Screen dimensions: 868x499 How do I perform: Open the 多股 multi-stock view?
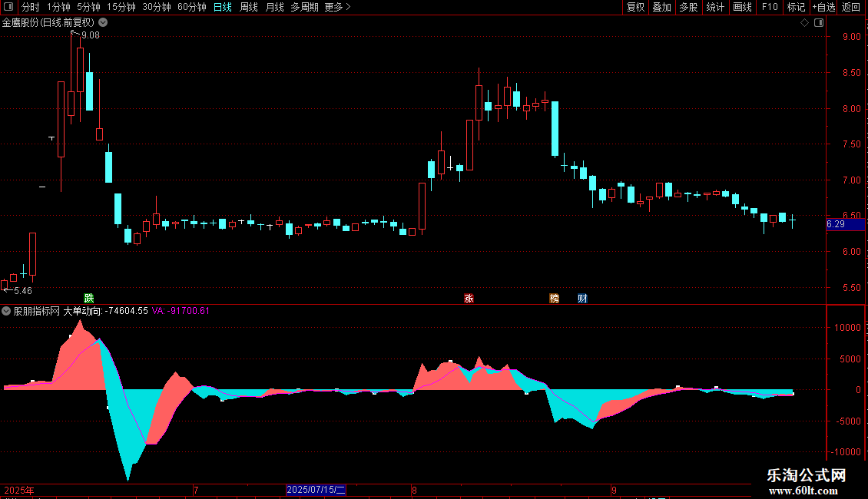[x=688, y=7]
